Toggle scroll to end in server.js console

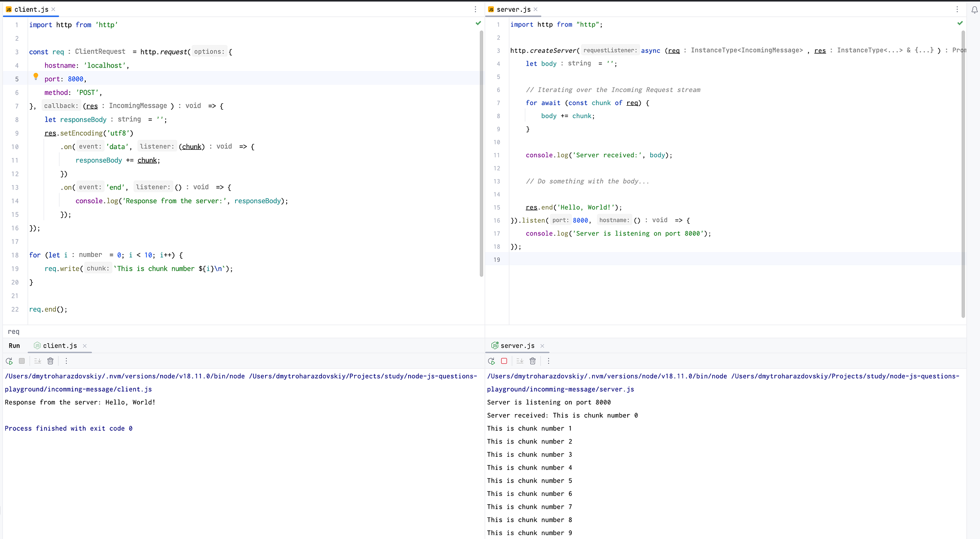520,361
